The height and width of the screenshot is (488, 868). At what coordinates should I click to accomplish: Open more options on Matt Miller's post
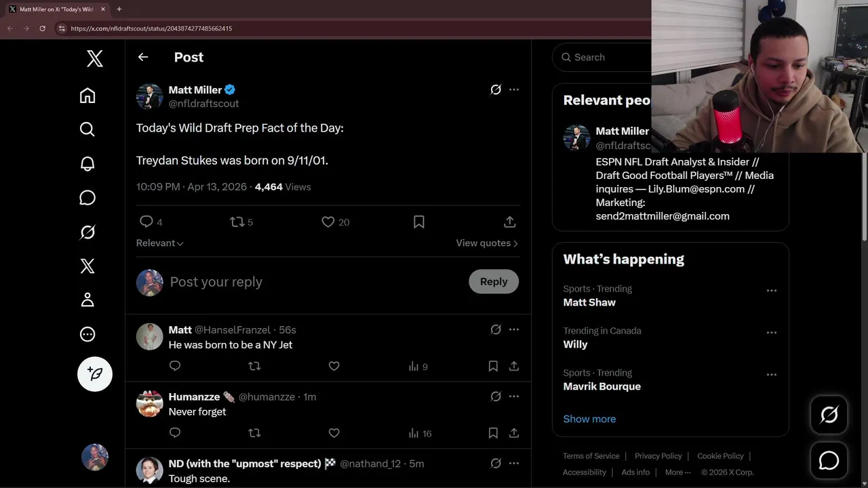click(x=514, y=89)
